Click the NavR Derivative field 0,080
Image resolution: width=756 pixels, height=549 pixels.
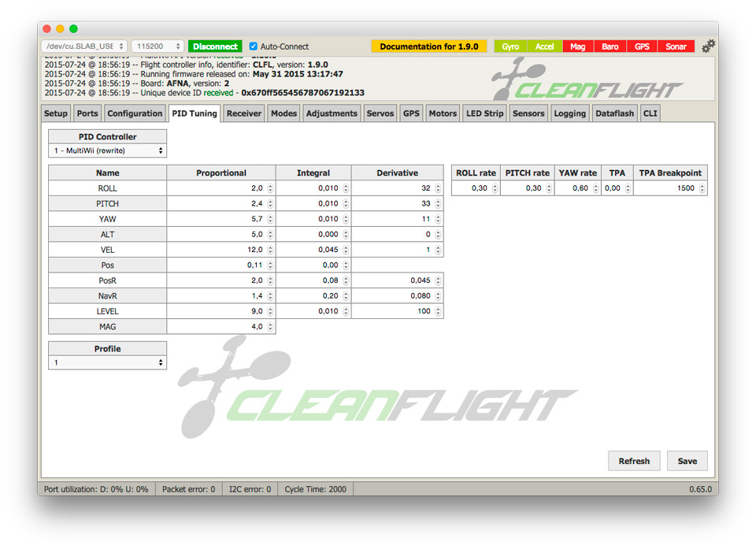[397, 295]
